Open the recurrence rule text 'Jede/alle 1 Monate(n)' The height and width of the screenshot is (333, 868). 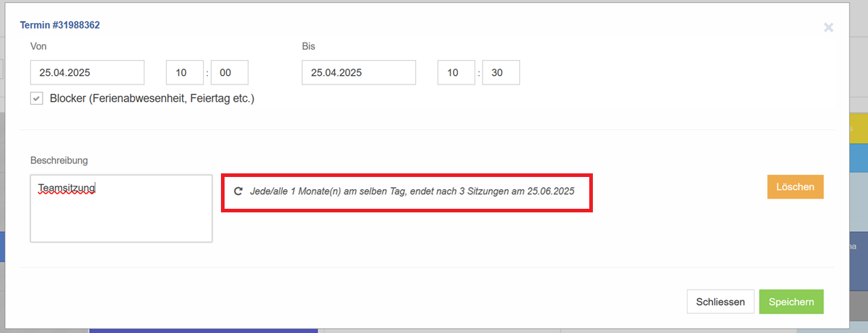(x=414, y=192)
